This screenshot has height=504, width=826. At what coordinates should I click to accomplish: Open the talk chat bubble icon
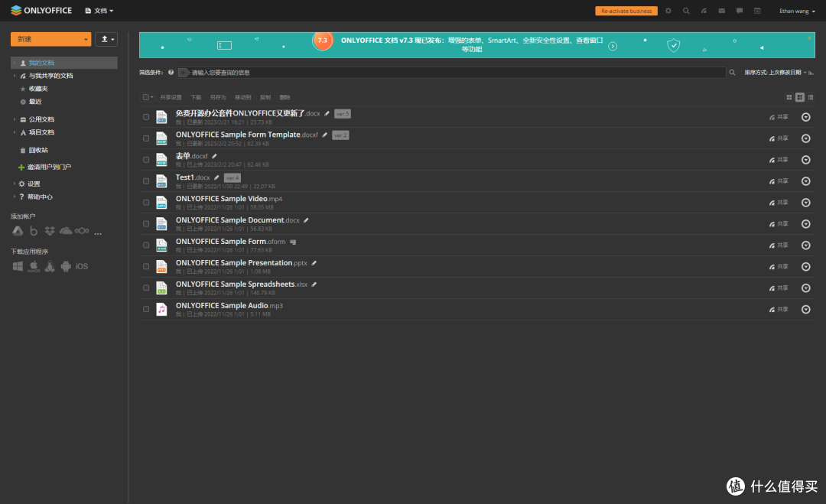pyautogui.click(x=740, y=11)
